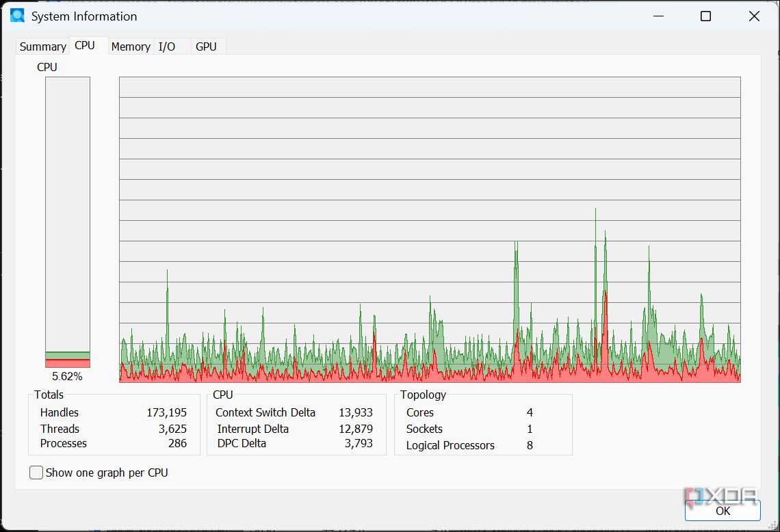Enable Show one graph per CPU
The width and height of the screenshot is (780, 532).
pos(37,473)
